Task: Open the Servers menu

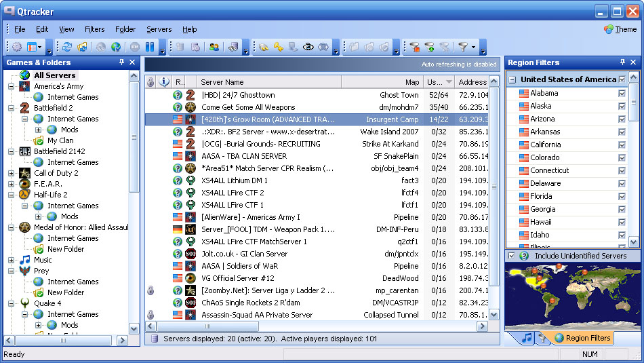Action: (x=159, y=29)
